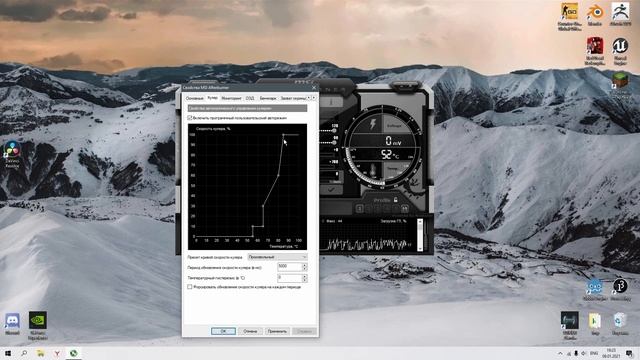The width and height of the screenshot is (640, 360).
Task: Switch to the Кулер tab
Action: [212, 98]
